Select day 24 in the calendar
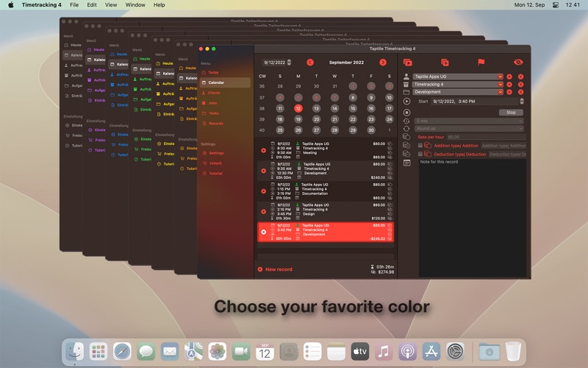 [390, 119]
